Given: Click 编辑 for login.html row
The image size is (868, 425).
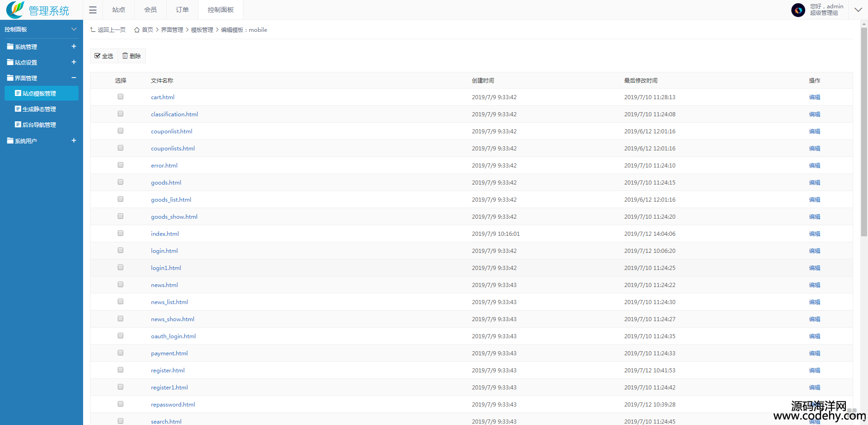Looking at the screenshot, I should pos(814,251).
